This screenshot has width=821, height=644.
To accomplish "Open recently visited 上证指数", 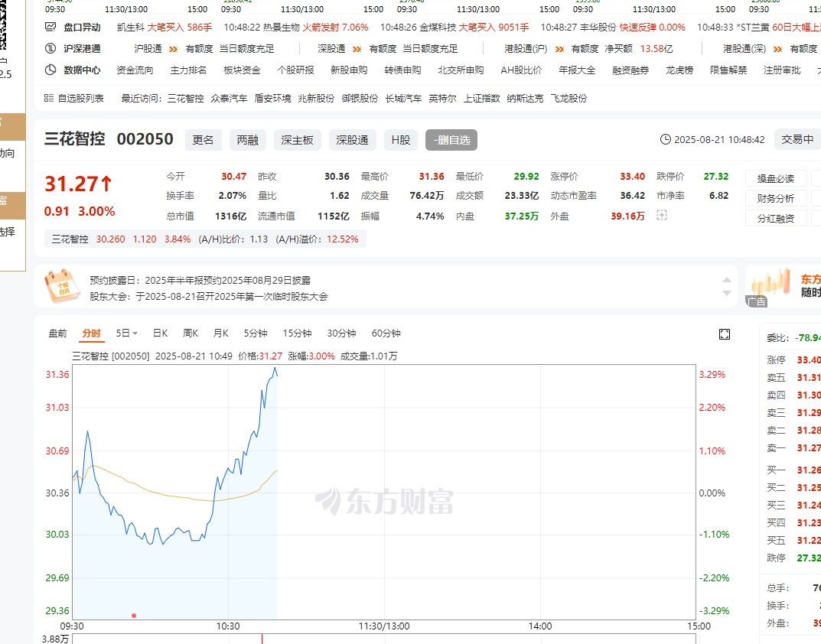I will pos(482,98).
